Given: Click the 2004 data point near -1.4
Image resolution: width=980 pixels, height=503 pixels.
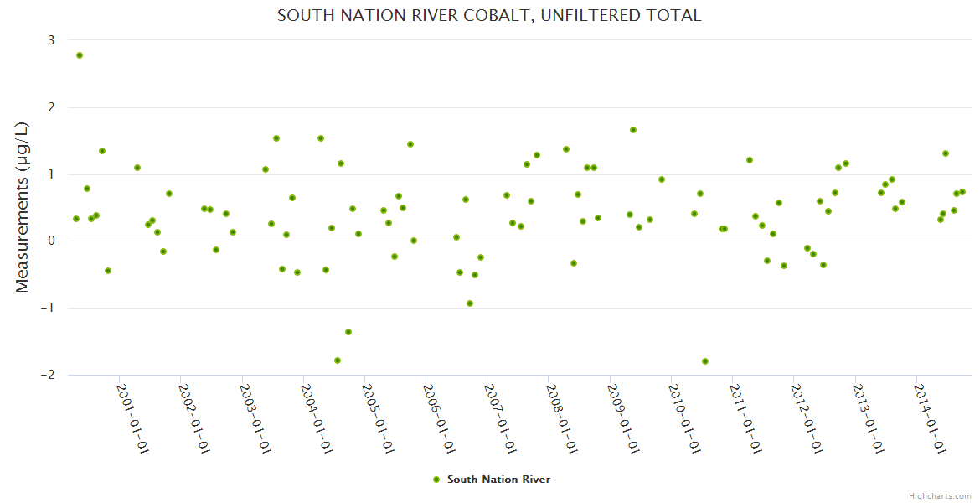Looking at the screenshot, I should coord(348,332).
